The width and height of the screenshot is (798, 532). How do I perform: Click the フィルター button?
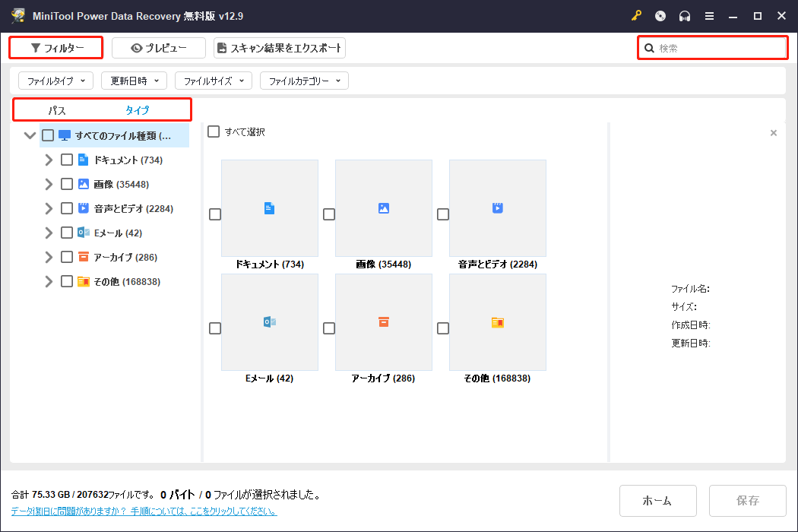[x=56, y=48]
